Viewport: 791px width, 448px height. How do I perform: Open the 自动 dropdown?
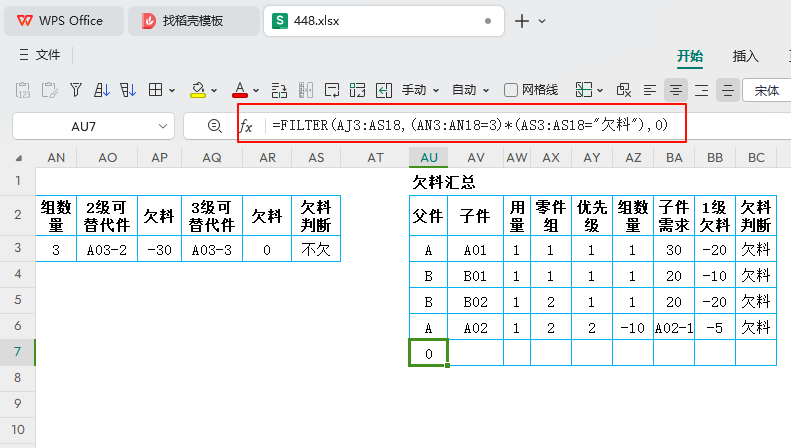pyautogui.click(x=470, y=90)
